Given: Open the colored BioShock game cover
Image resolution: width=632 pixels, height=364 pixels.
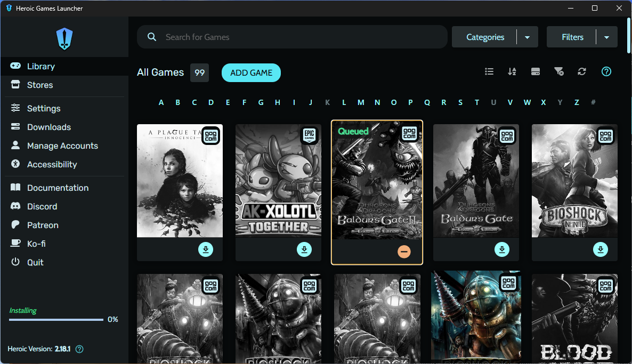Looking at the screenshot, I should [476, 317].
